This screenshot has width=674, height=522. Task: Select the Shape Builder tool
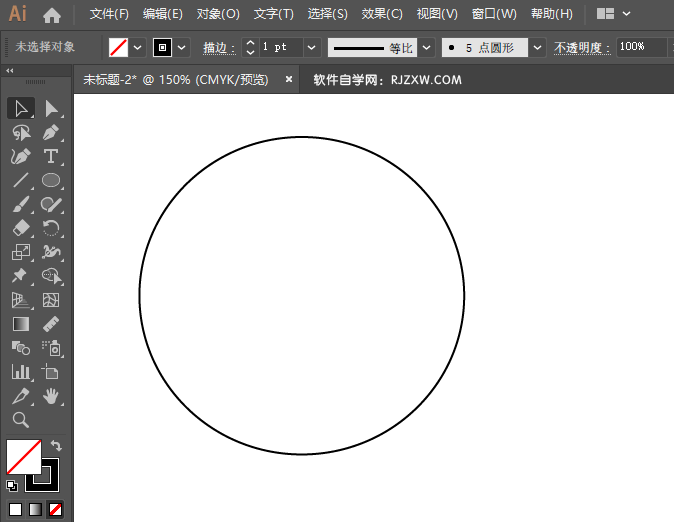(51, 276)
